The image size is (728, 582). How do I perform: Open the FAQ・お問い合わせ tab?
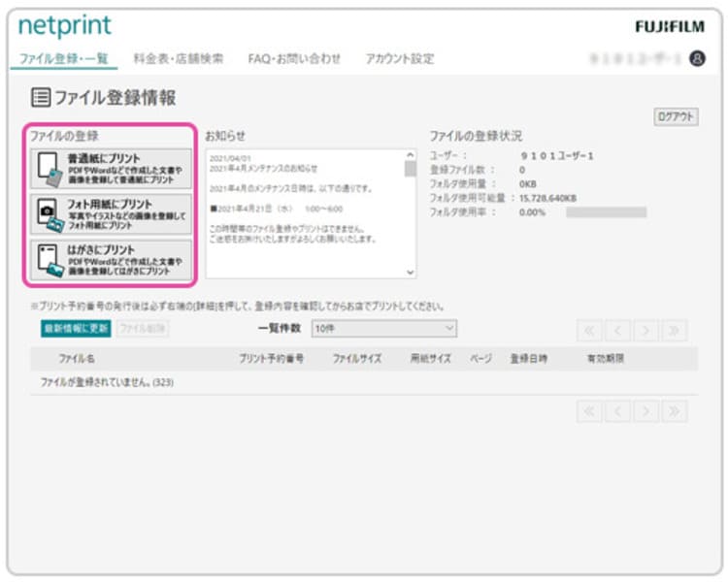(294, 59)
